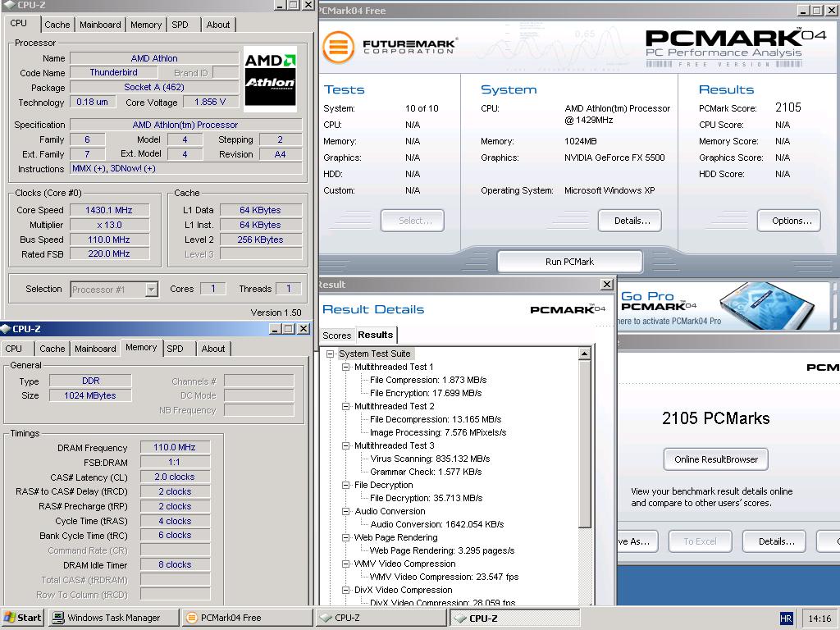Viewport: 840px width, 630px height.
Task: Click the results tree scrollbar thumb
Action: 584,444
